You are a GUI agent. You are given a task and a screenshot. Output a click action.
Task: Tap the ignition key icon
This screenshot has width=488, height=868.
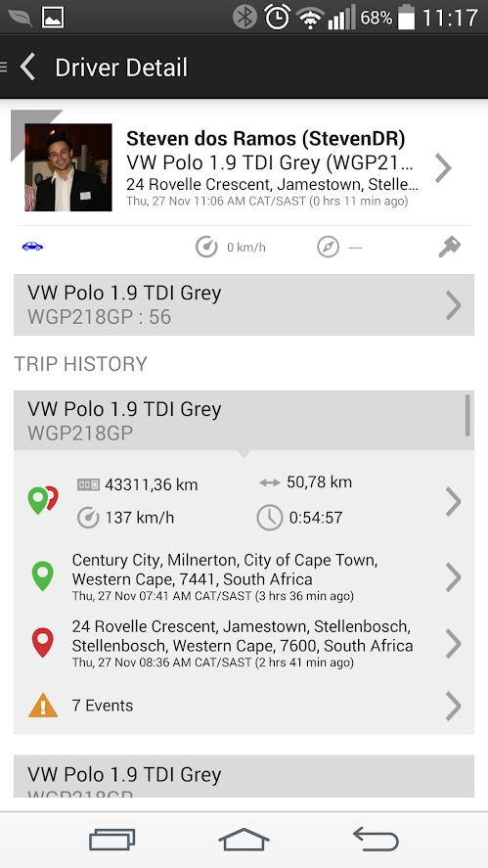coord(450,247)
